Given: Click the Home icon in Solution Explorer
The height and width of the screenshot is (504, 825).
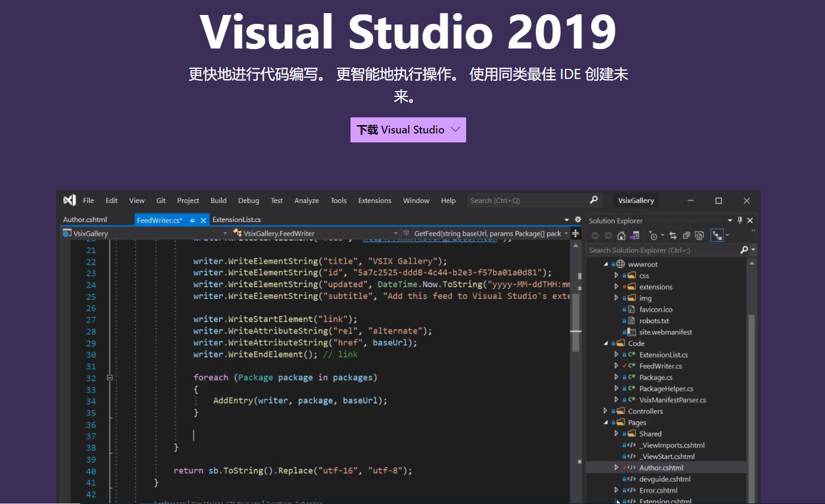Looking at the screenshot, I should coord(621,236).
